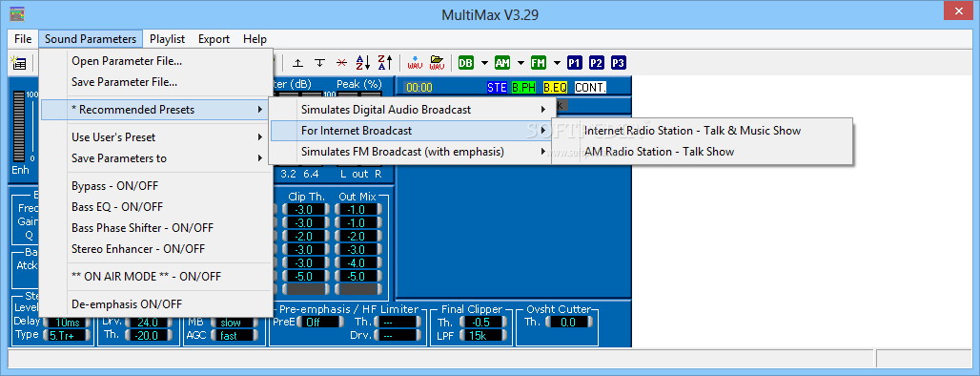Open the File menu
The height and width of the screenshot is (376, 980).
pyautogui.click(x=23, y=39)
